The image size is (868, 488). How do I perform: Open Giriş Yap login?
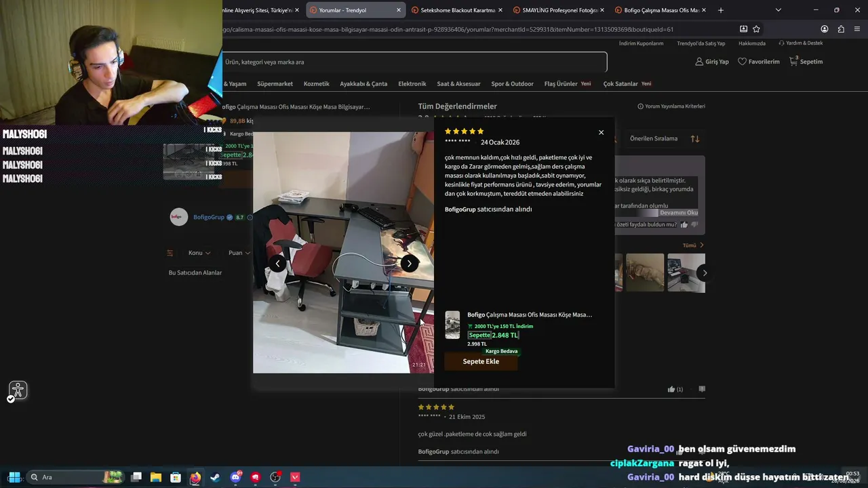(x=712, y=62)
